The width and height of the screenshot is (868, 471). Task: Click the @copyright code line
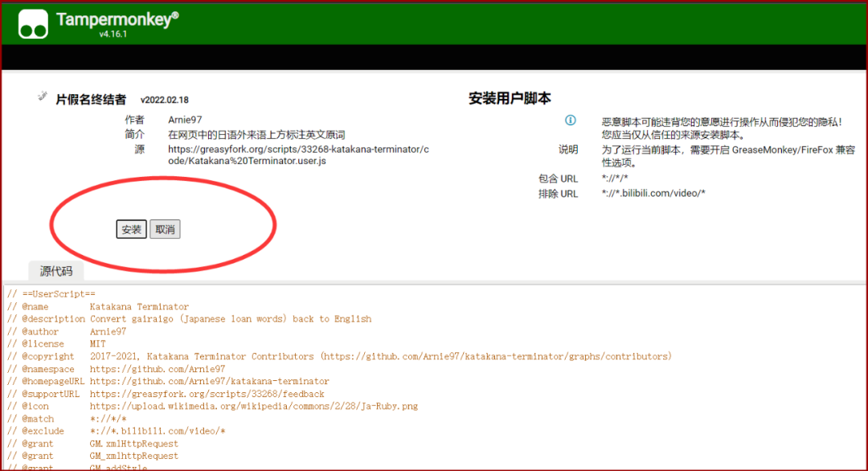(339, 356)
